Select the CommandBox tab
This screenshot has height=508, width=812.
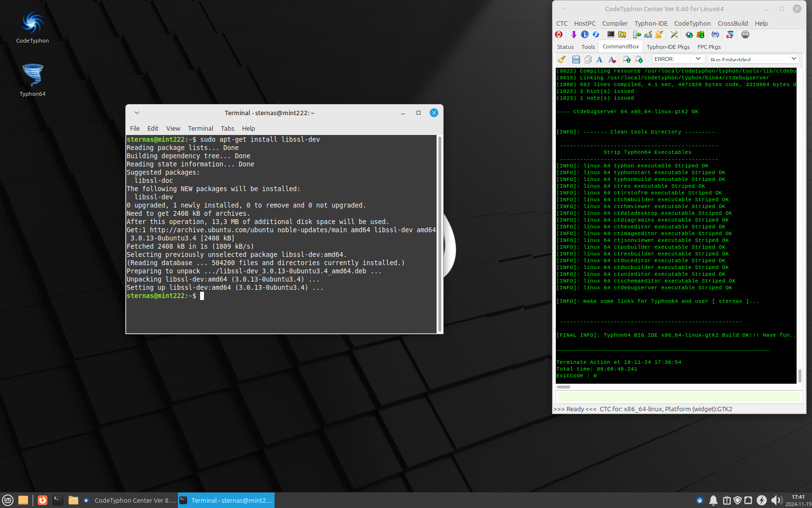621,46
